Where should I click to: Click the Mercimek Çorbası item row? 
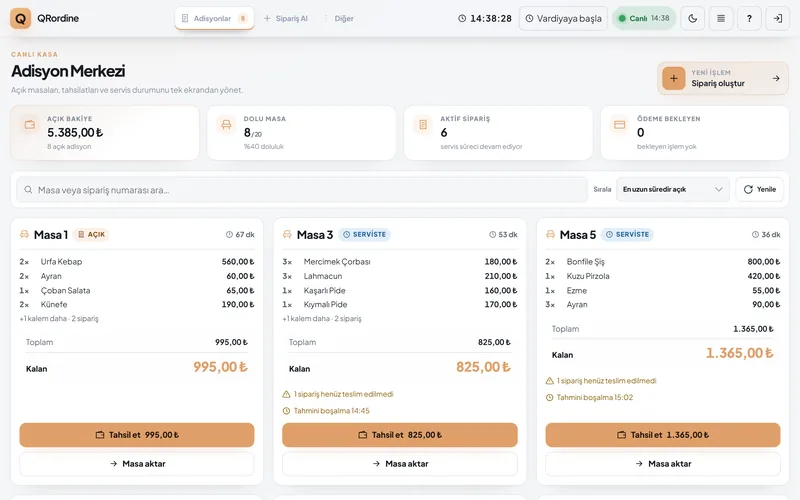(x=400, y=262)
